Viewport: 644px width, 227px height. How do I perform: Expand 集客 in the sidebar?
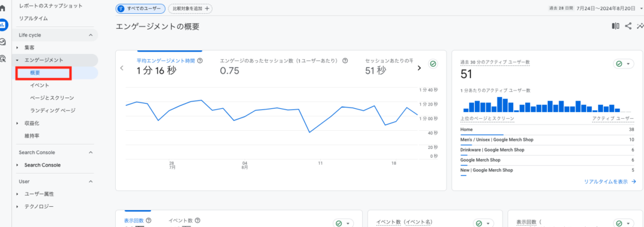coord(17,48)
